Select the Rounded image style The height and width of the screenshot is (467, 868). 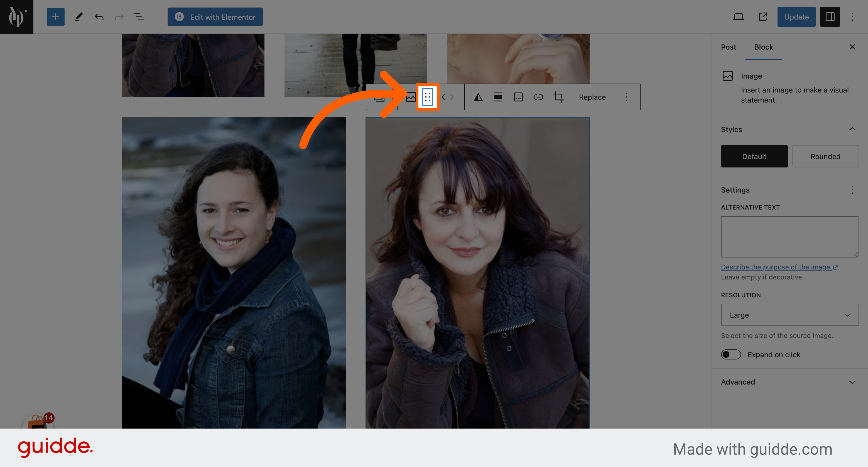pyautogui.click(x=825, y=156)
